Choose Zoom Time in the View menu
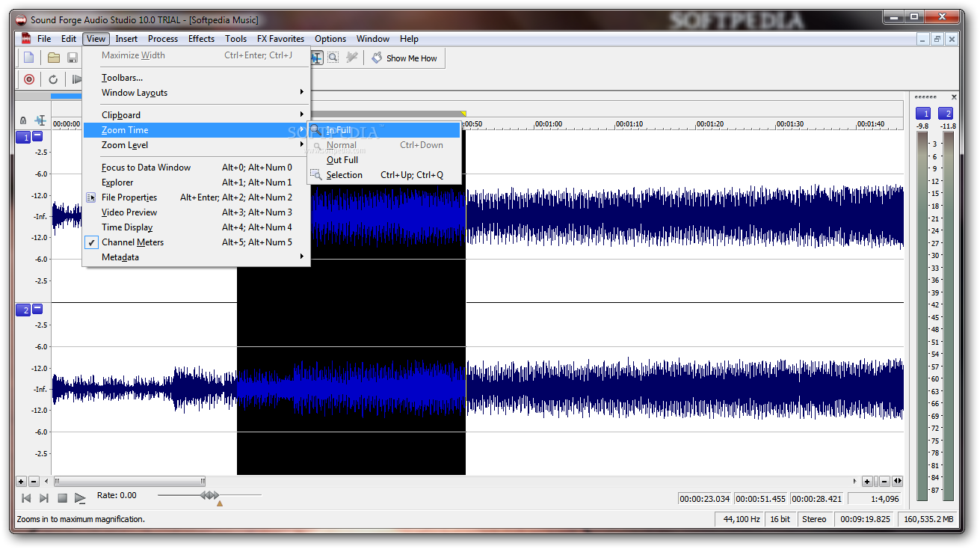Viewport: 980px width, 549px height. pos(196,130)
